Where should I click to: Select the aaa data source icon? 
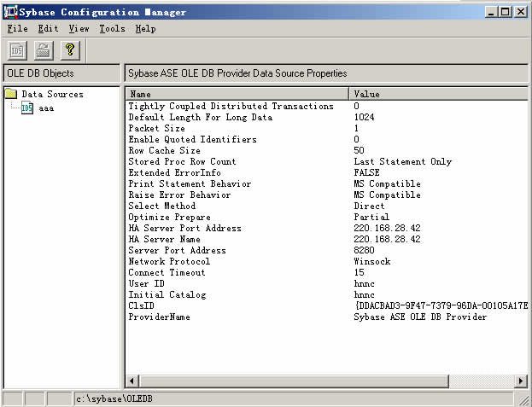coord(27,108)
